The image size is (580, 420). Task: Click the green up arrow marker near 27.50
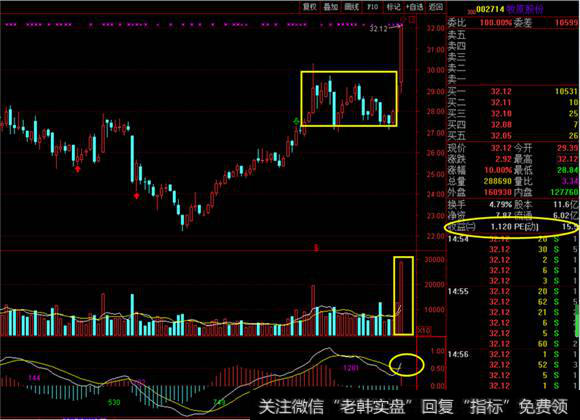click(x=296, y=121)
